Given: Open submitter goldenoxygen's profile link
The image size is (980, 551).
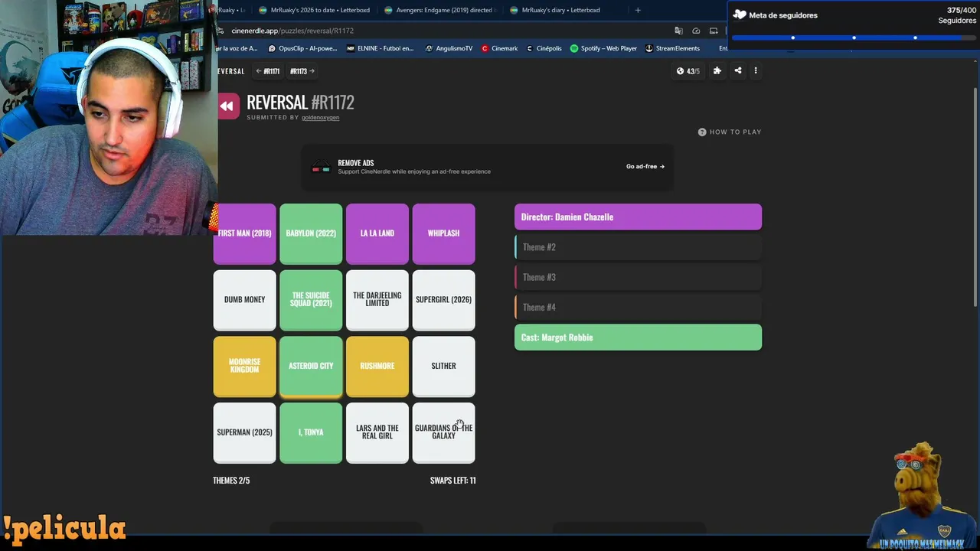Looking at the screenshot, I should (x=320, y=118).
